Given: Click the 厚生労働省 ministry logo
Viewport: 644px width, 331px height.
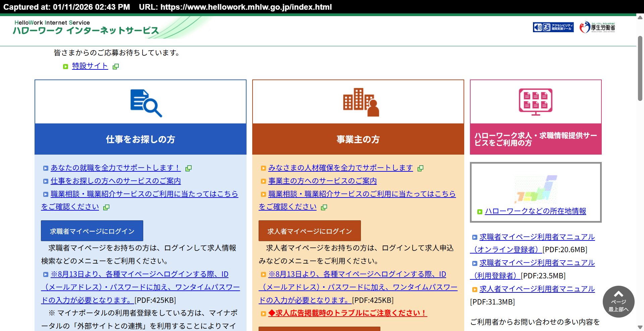Looking at the screenshot, I should tap(597, 27).
